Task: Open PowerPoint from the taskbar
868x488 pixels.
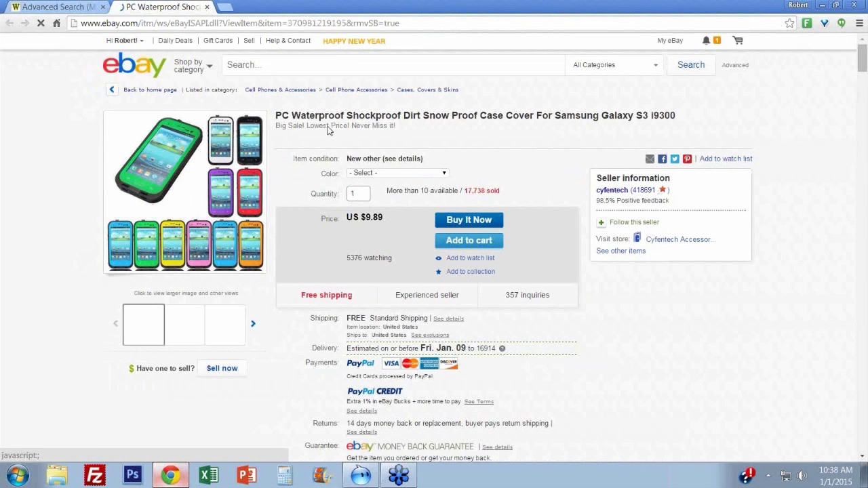Action: pos(246,475)
